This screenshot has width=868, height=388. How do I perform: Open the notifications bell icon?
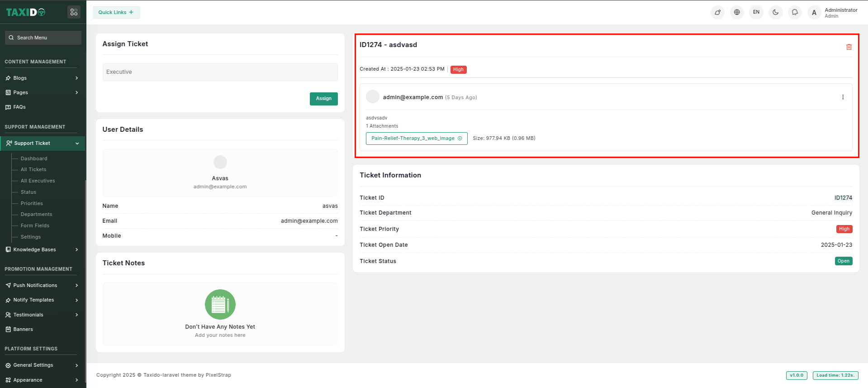(x=795, y=12)
